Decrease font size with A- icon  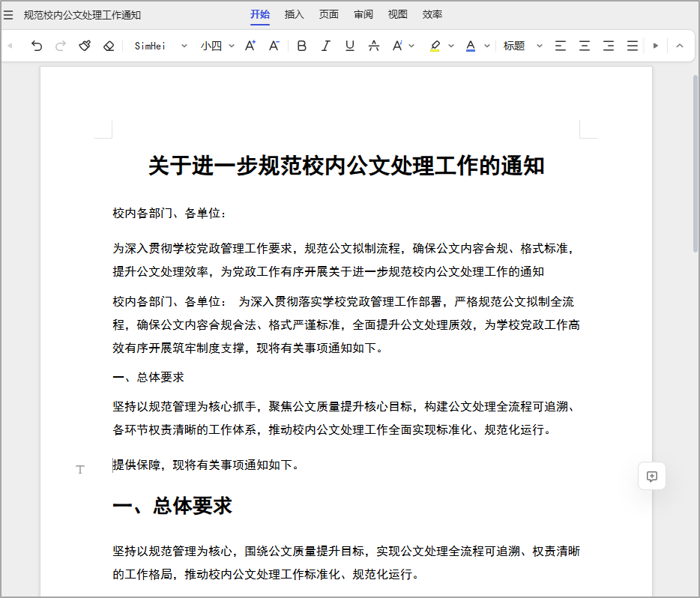coord(274,46)
